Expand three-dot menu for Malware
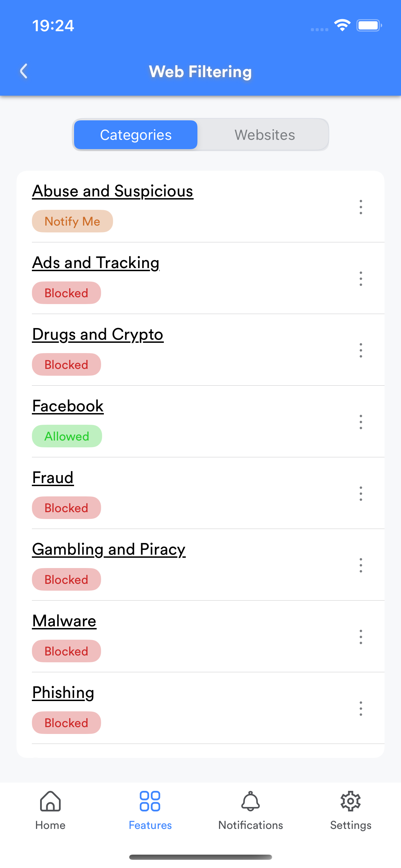401x868 pixels. point(361,637)
